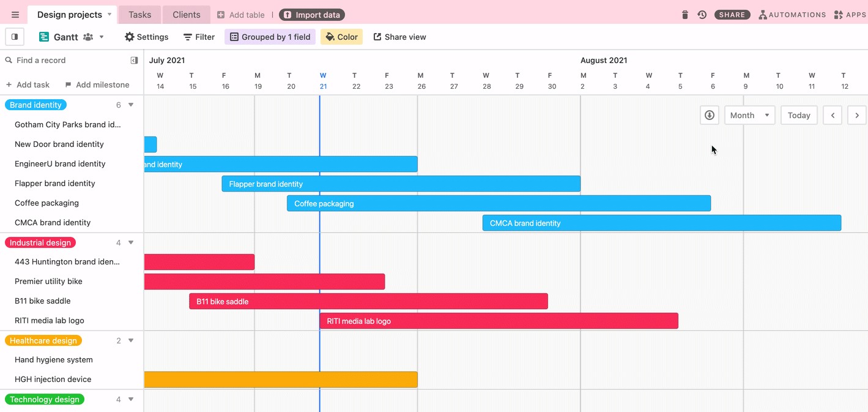Collapse the record list panel

point(134,60)
